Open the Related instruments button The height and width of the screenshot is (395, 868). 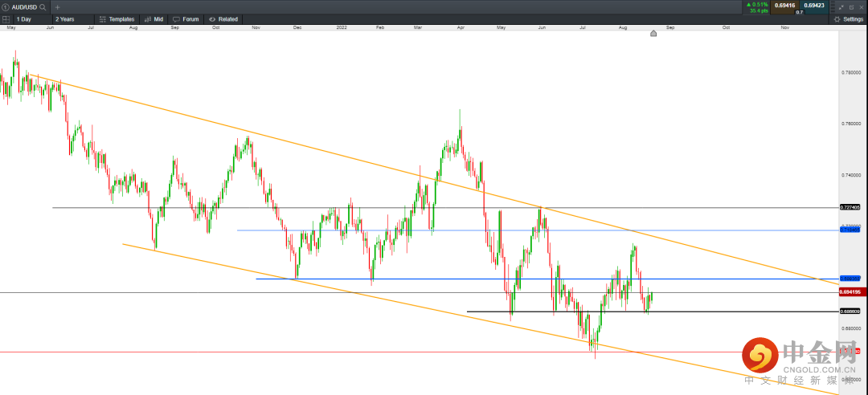(x=223, y=18)
